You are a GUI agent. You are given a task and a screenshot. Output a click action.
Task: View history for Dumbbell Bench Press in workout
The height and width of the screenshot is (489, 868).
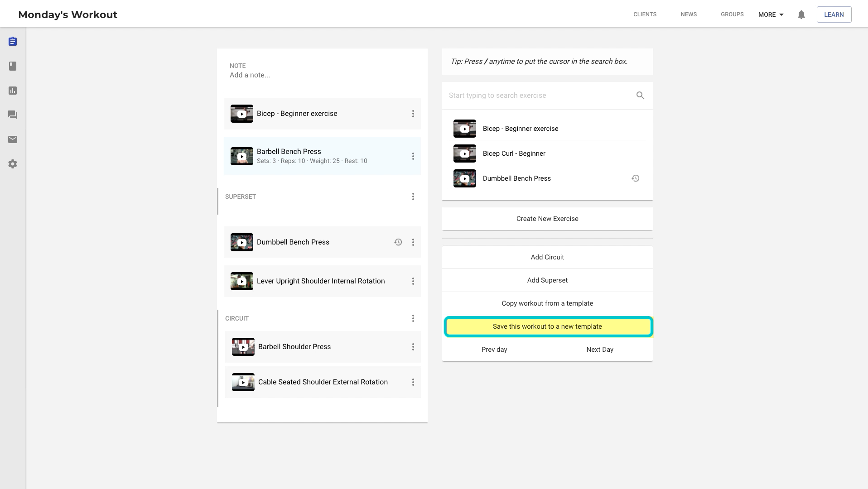tap(398, 242)
